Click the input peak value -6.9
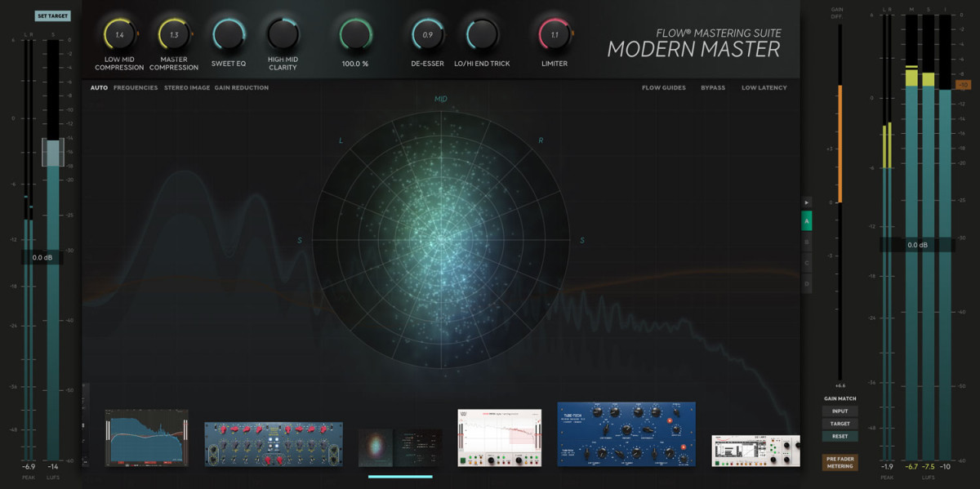The width and height of the screenshot is (980, 489). point(29,467)
